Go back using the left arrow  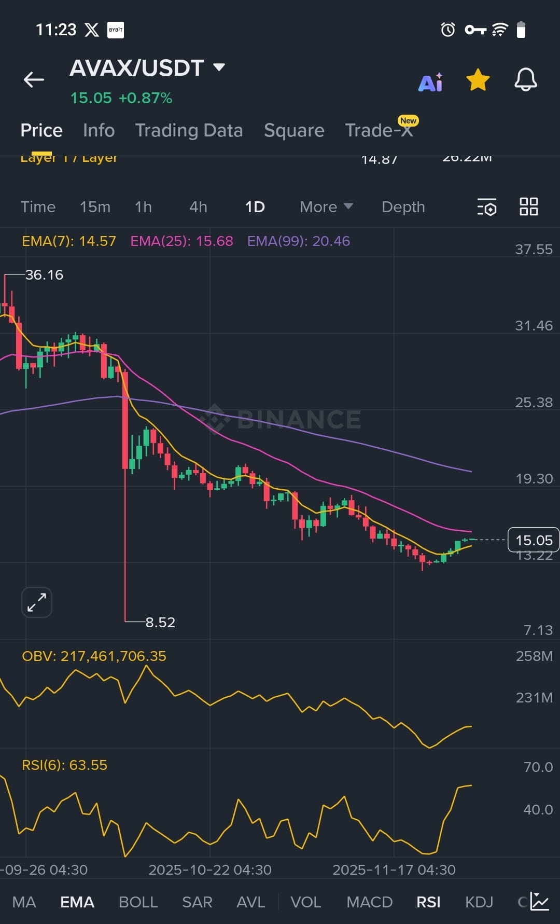point(34,79)
